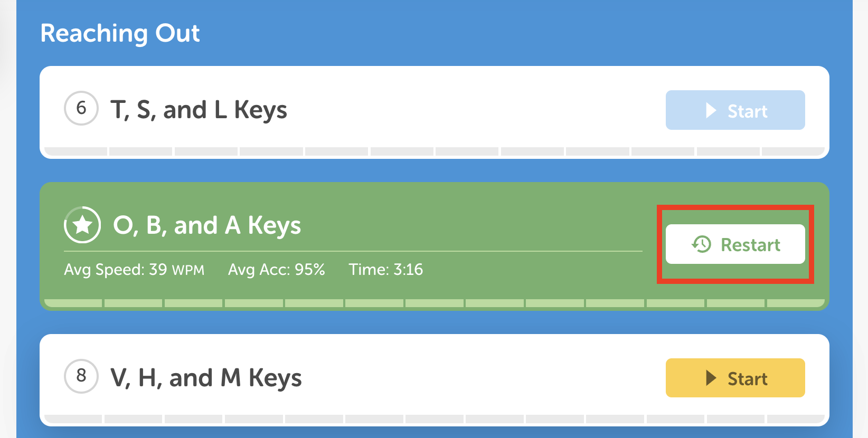Click the clock-arrow icon in the Restart button
This screenshot has width=868, height=438.
click(x=702, y=244)
